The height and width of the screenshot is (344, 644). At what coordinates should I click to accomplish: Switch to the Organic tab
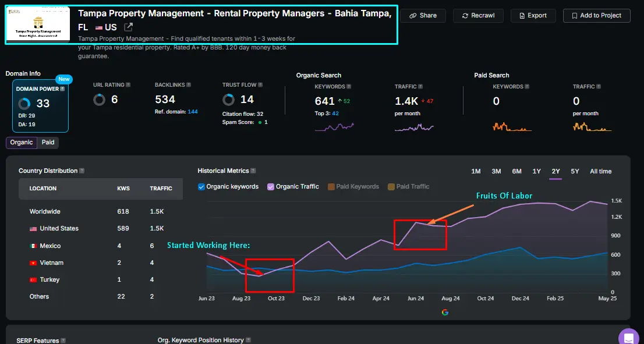pos(22,143)
